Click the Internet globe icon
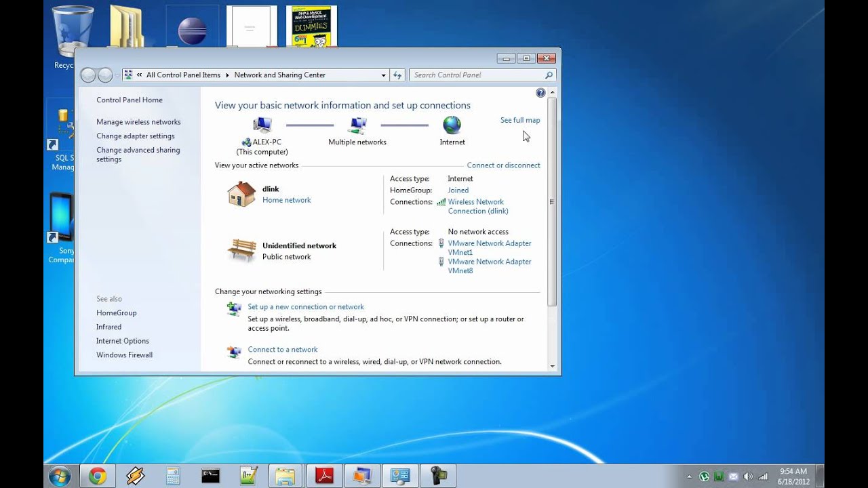 [x=452, y=125]
